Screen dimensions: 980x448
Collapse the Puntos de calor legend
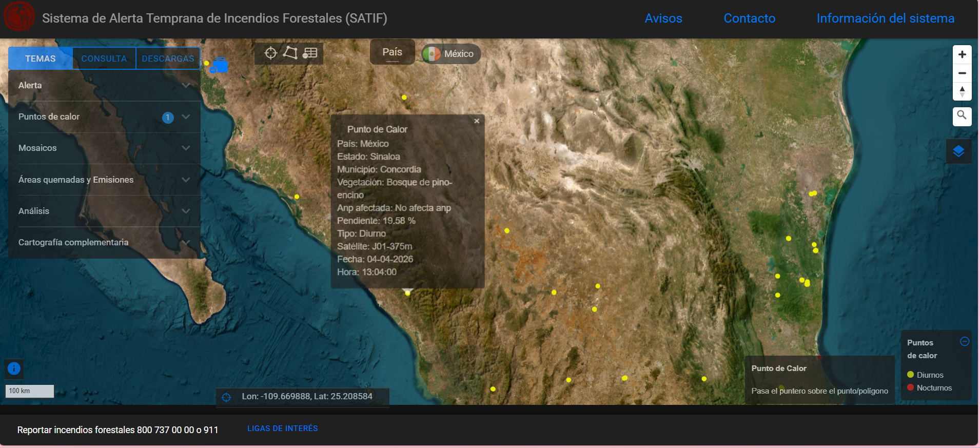coord(964,342)
